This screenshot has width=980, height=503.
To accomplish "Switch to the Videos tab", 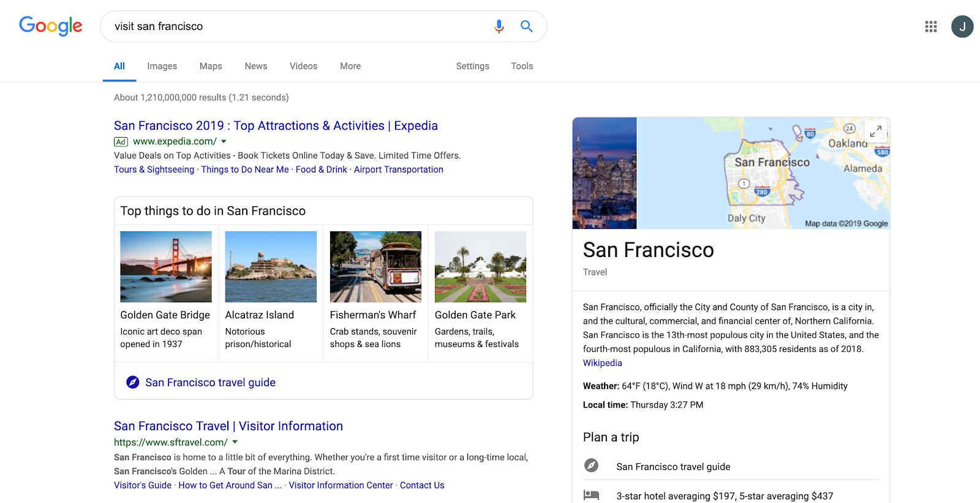I will pos(303,66).
